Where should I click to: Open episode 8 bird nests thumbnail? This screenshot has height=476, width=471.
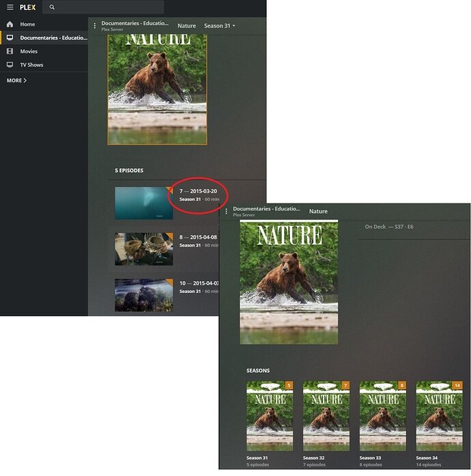(x=144, y=249)
